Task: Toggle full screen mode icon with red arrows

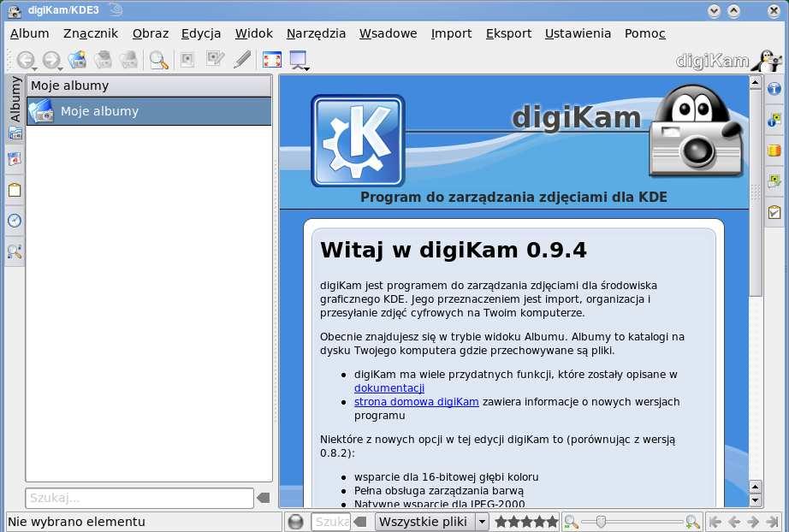Action: pos(272,60)
